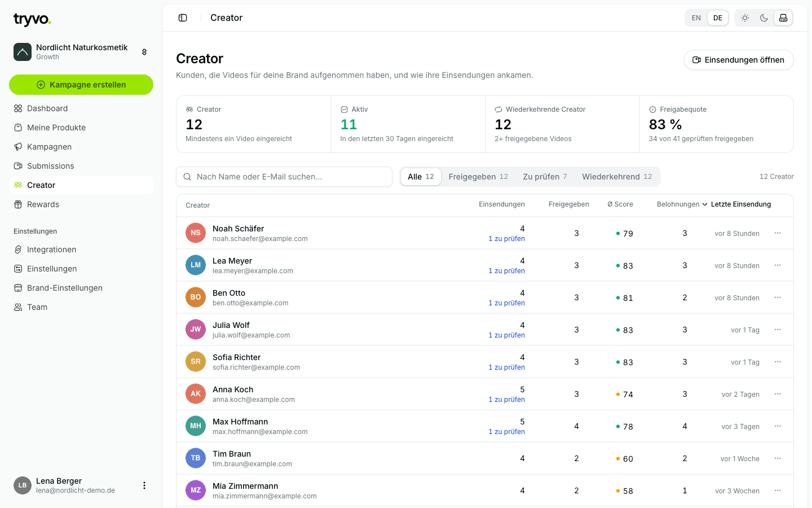The image size is (812, 508).
Task: Sort by Letzte Einsendung column
Action: point(736,204)
